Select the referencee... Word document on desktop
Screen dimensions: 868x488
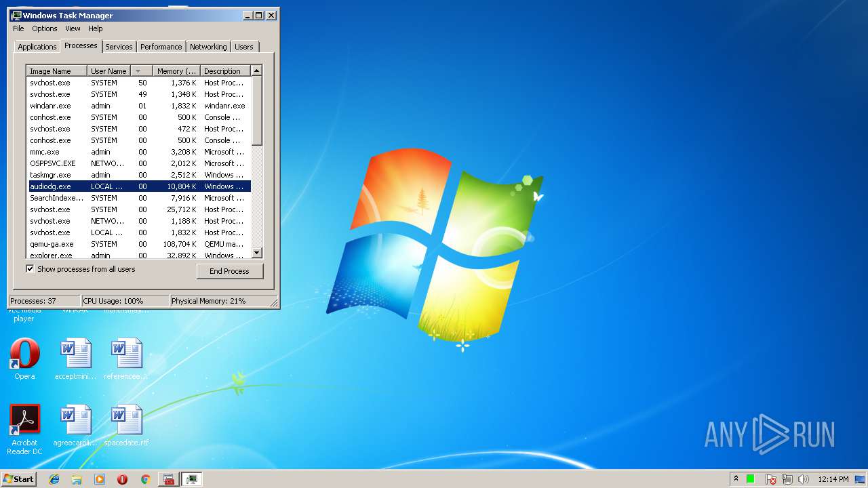126,359
